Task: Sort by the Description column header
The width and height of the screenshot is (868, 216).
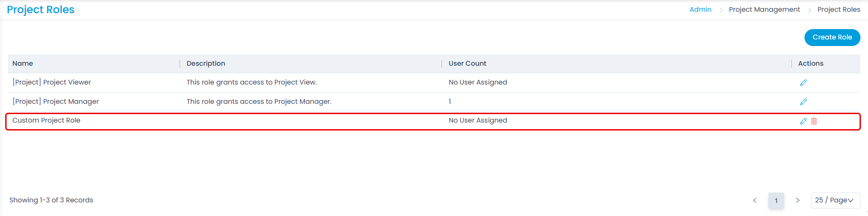Action: click(206, 63)
